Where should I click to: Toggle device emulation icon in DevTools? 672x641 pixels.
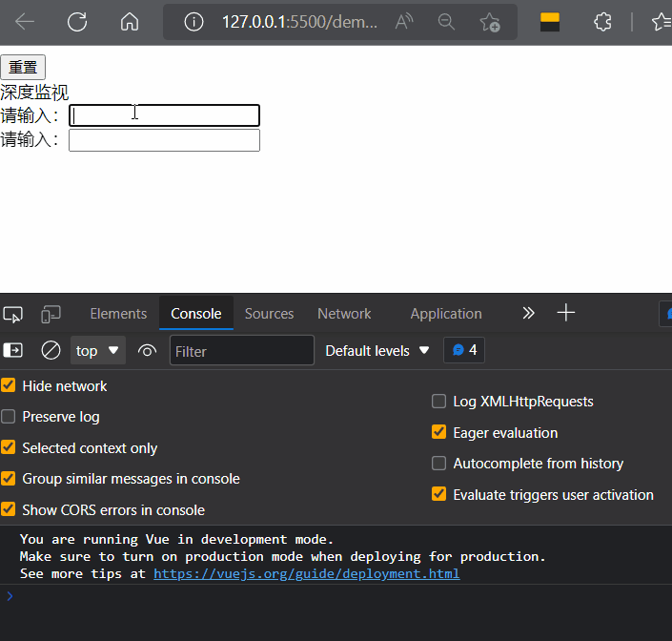click(51, 314)
